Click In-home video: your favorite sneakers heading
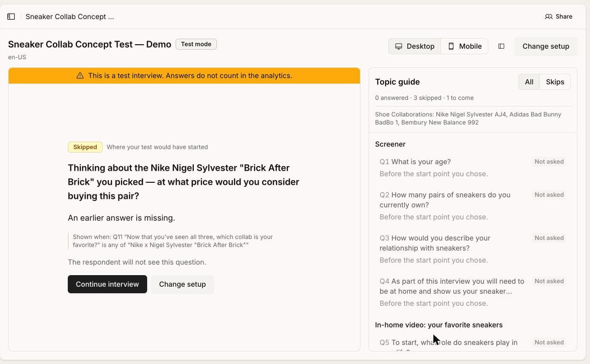The height and width of the screenshot is (364, 590). click(439, 325)
